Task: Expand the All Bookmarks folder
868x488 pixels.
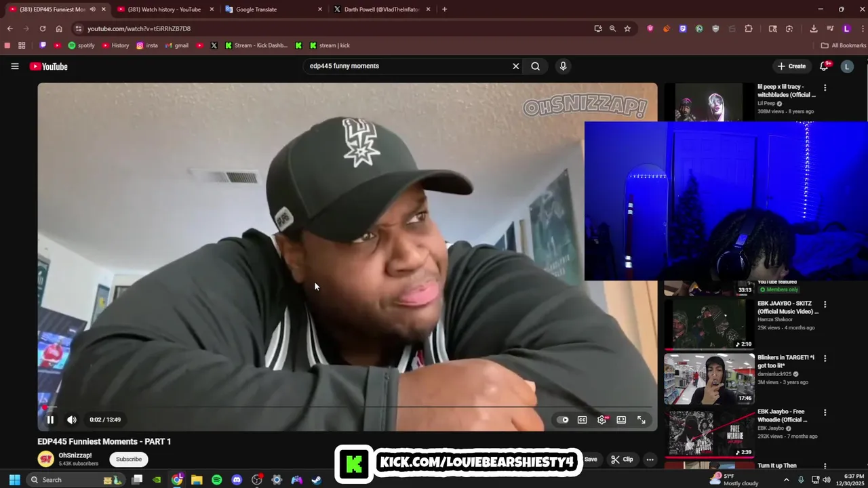Action: pos(844,45)
